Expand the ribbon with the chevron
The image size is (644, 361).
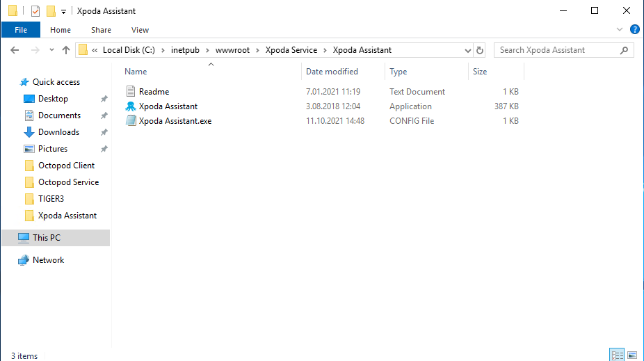pos(620,30)
